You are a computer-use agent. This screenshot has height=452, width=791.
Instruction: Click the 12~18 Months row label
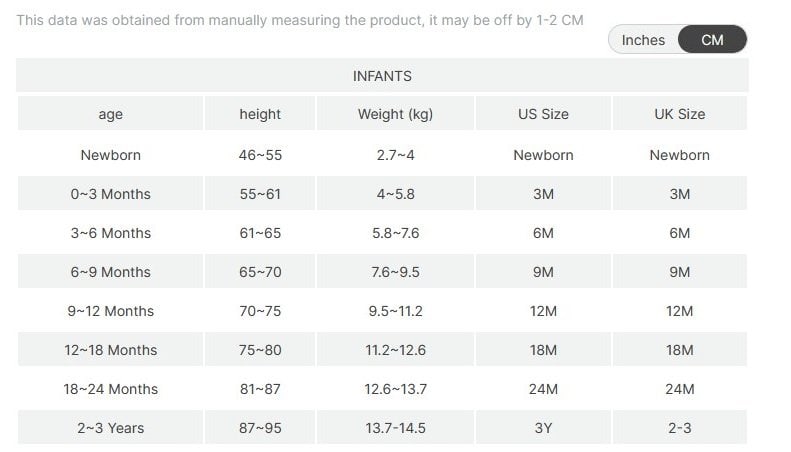(111, 350)
